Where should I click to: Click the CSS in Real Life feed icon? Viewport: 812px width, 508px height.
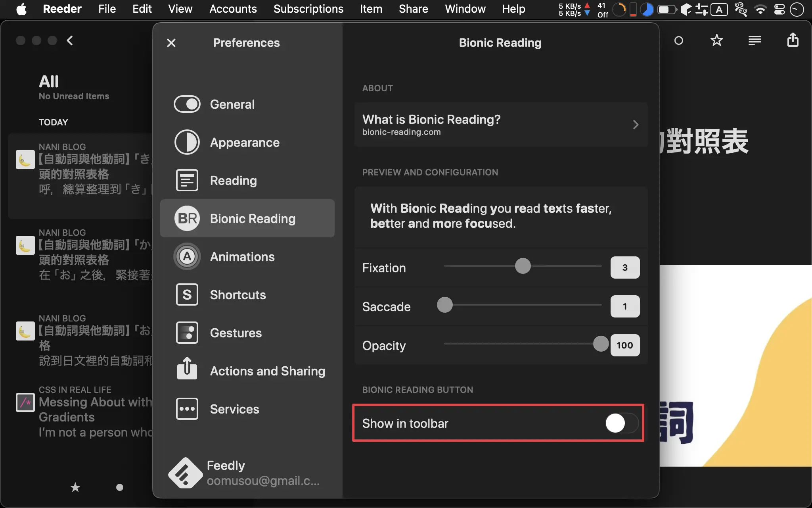25,402
